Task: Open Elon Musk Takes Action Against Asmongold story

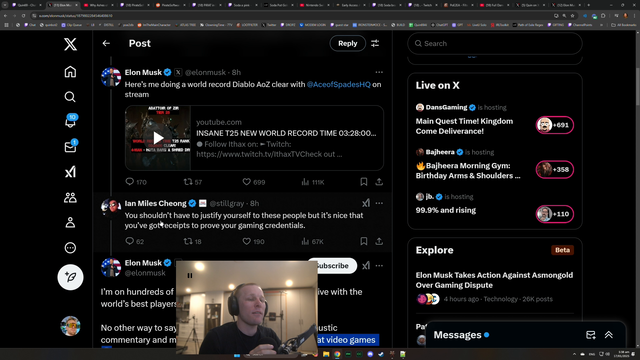Action: pos(494,280)
